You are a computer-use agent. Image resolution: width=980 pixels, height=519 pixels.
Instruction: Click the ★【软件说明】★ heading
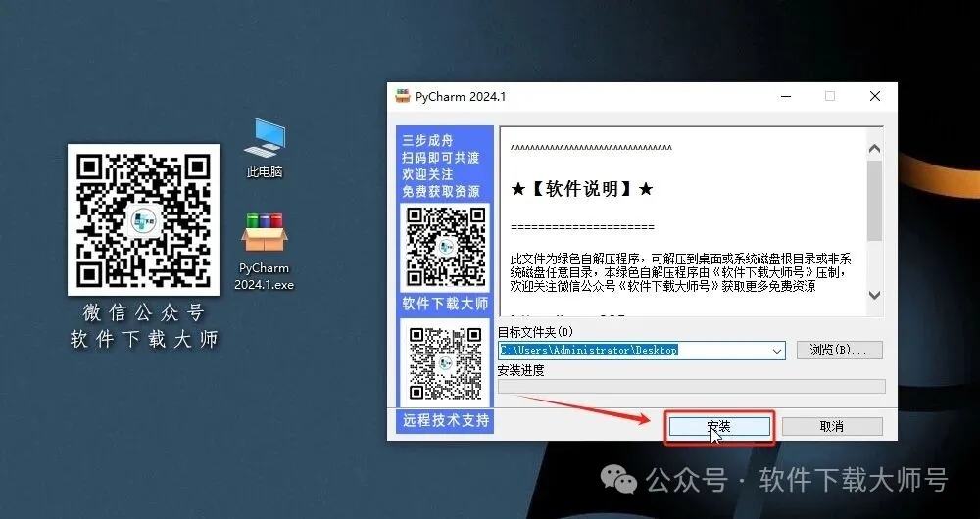(582, 189)
